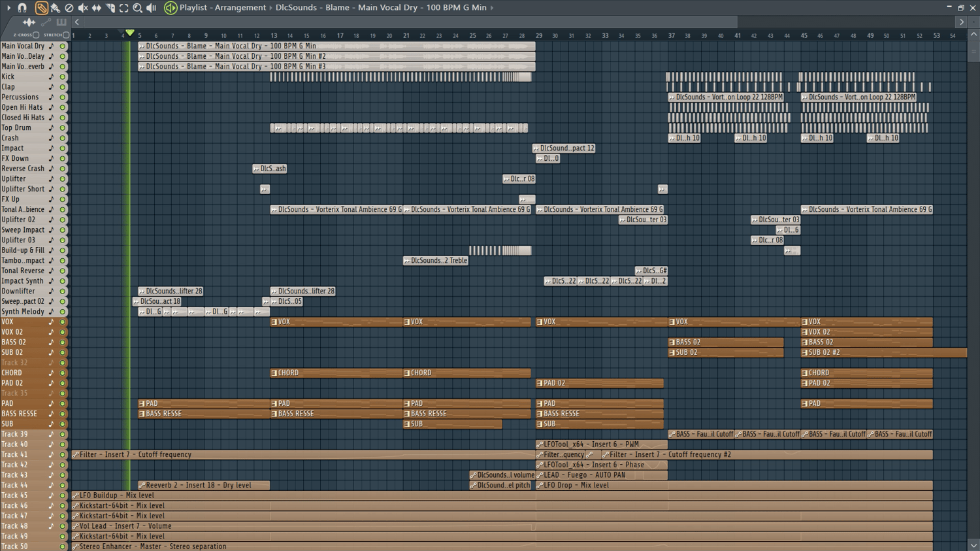This screenshot has width=980, height=551.
Task: Open the LEAD - Fuego - AUTO PAN clip menu
Action: (x=540, y=475)
